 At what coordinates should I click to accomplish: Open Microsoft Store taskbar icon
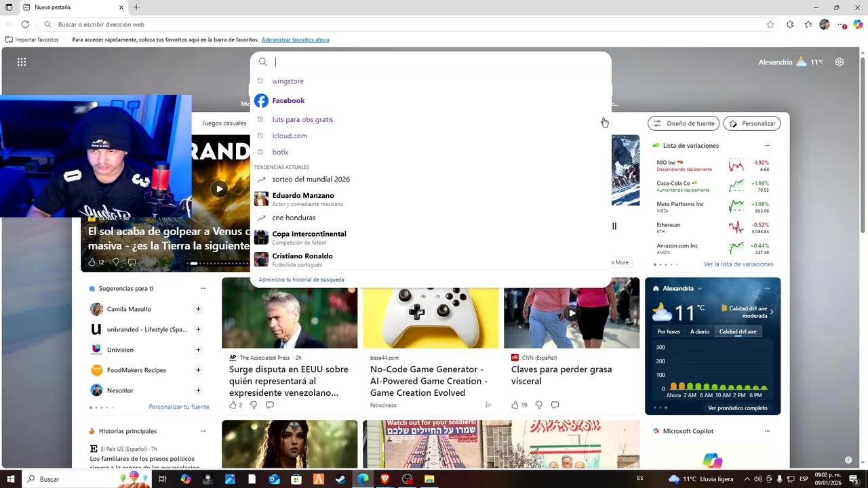[x=296, y=479]
